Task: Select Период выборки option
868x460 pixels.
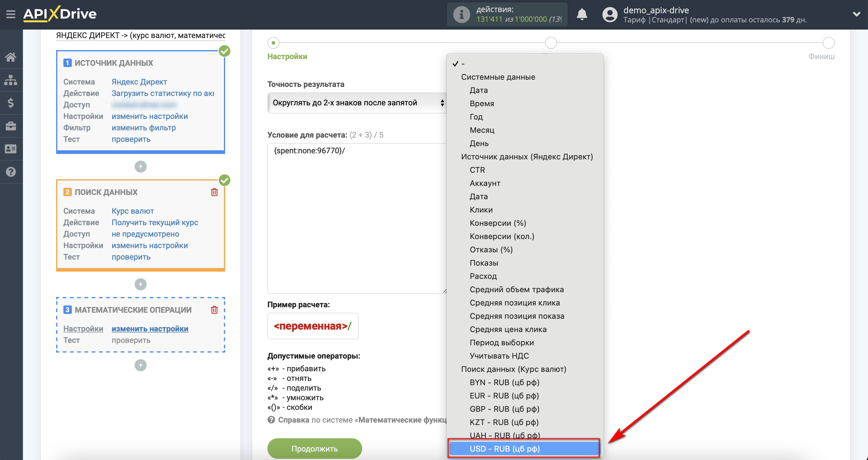Action: 525,342
